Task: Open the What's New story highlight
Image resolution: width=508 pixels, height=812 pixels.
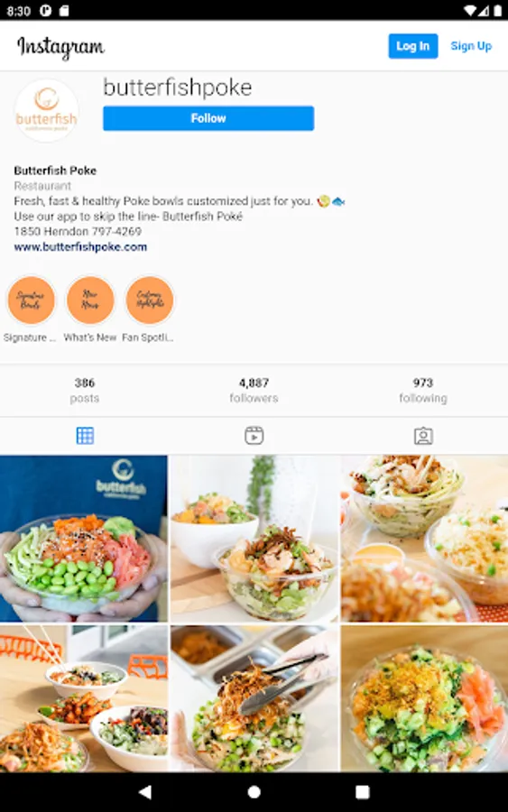Action: pos(90,300)
